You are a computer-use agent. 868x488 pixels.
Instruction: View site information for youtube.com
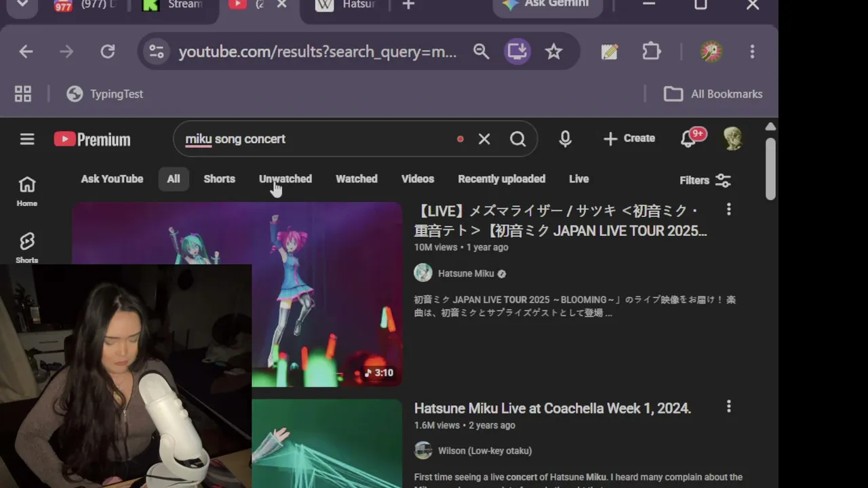click(x=157, y=52)
